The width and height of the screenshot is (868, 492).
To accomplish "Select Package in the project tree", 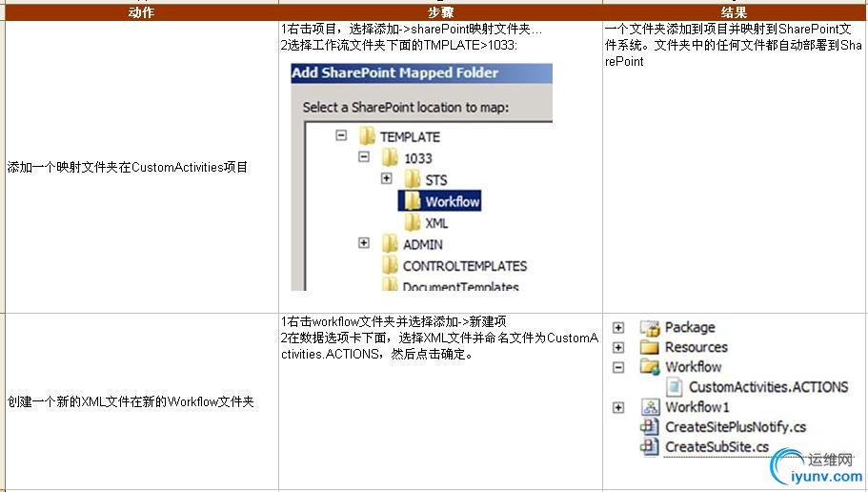I will [690, 327].
